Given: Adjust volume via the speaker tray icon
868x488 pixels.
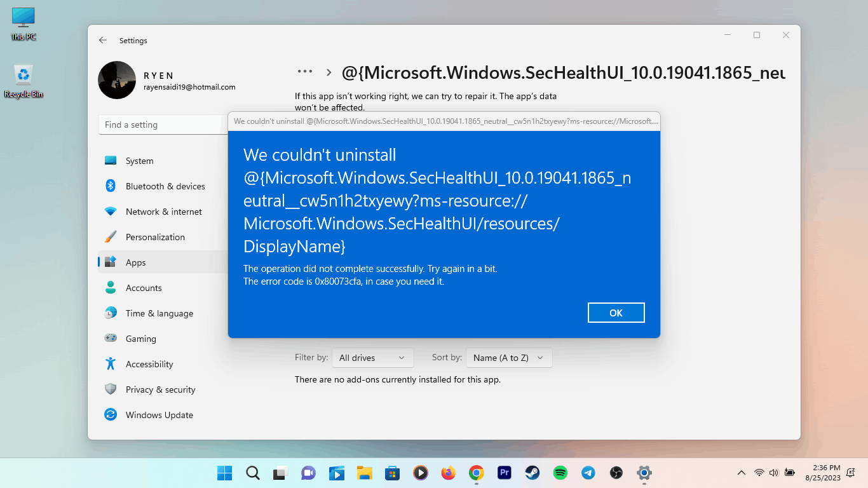Looking at the screenshot, I should point(774,473).
